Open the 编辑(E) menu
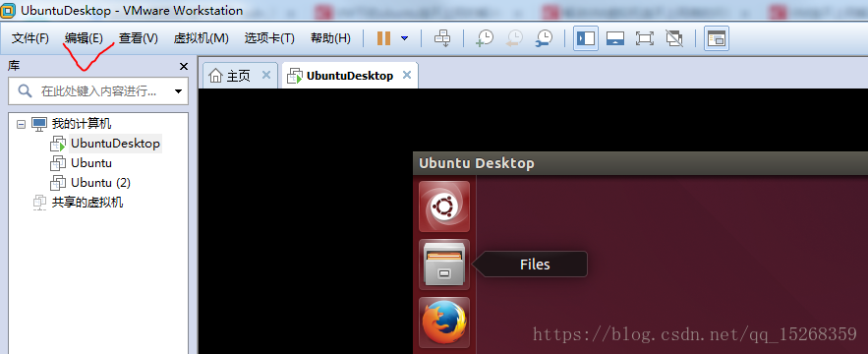This screenshot has width=868, height=354. (x=84, y=38)
